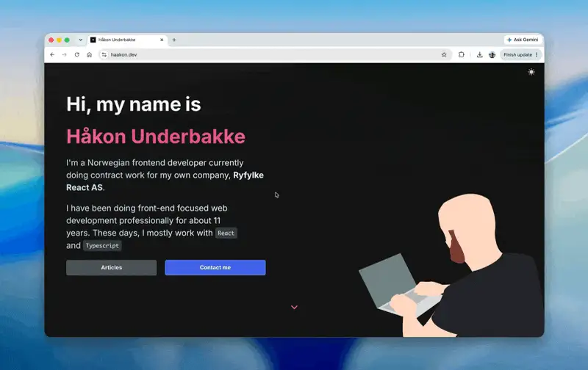
Task: Click the pink Håkon Underbakke heading
Action: tap(156, 137)
